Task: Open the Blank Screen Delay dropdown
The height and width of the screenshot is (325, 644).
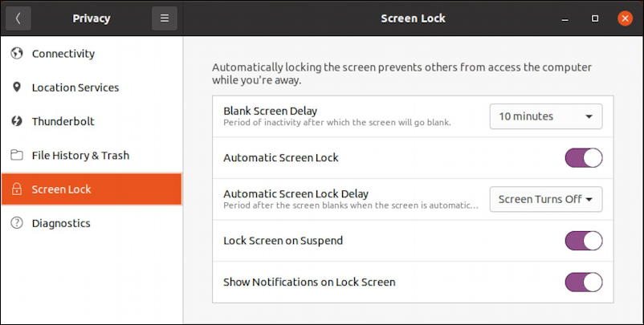Action: click(546, 116)
